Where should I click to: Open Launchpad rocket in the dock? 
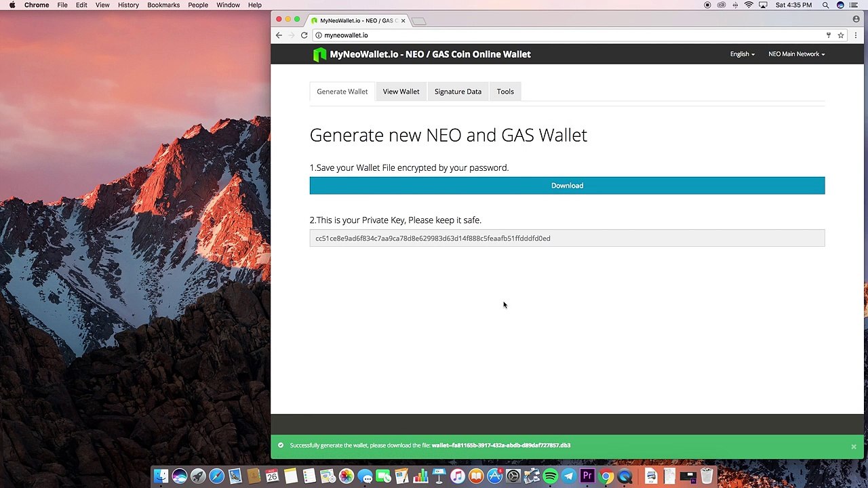(198, 476)
